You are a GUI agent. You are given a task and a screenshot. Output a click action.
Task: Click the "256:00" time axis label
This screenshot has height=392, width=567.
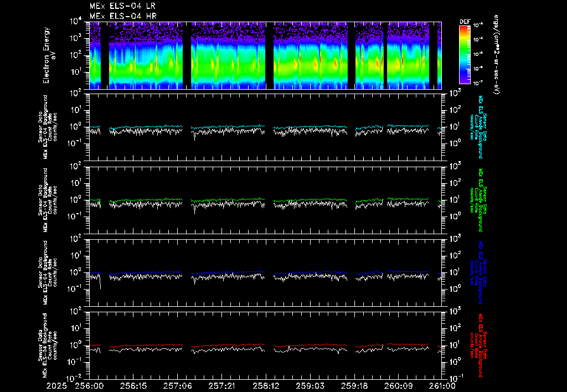coord(89,386)
